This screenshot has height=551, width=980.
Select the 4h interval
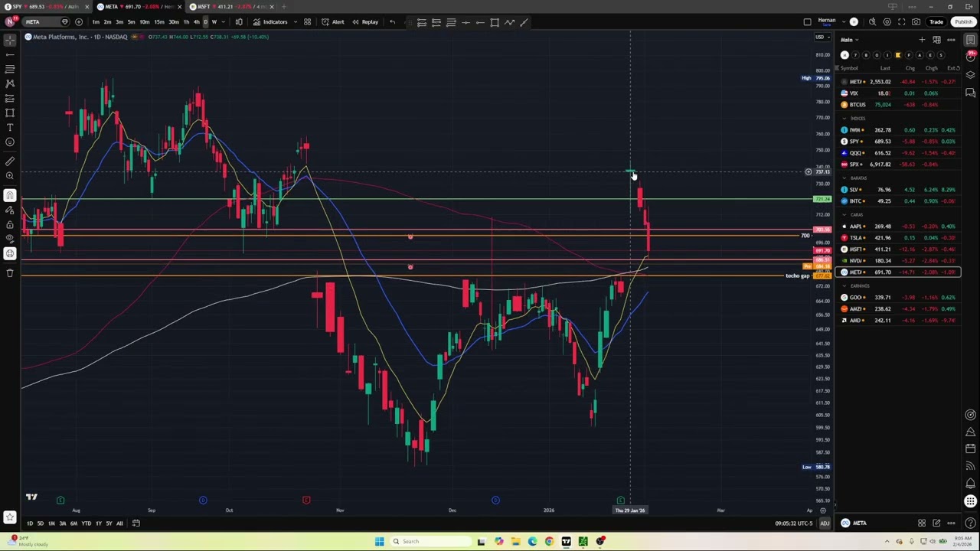(196, 21)
